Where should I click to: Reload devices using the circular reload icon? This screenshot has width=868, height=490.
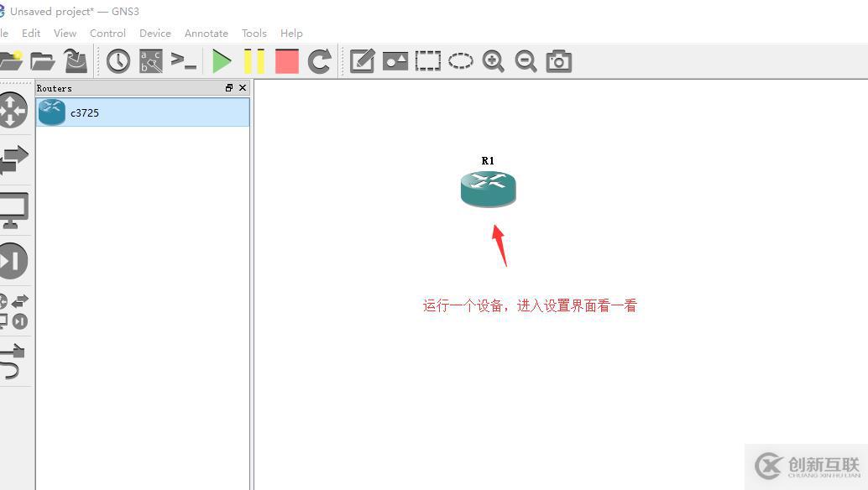click(x=319, y=60)
